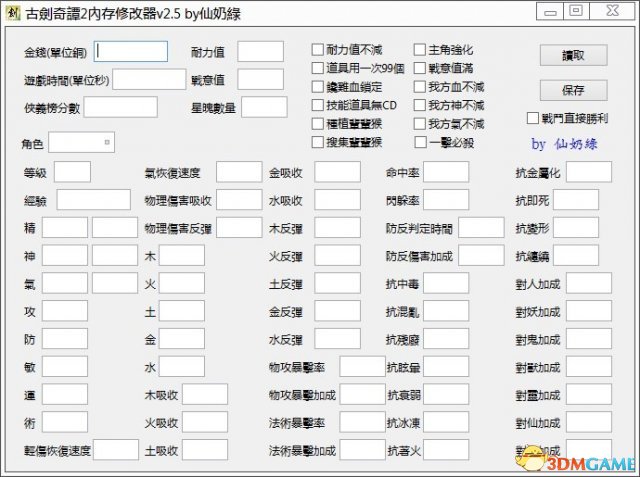Click the 保存 button
Viewport: 640px width, 477px height.
[573, 90]
